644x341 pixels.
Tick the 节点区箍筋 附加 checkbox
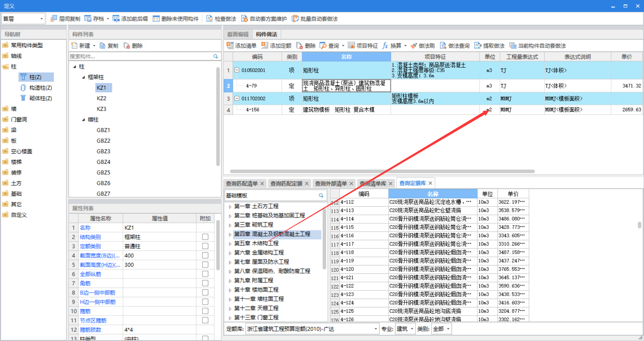pyautogui.click(x=205, y=320)
